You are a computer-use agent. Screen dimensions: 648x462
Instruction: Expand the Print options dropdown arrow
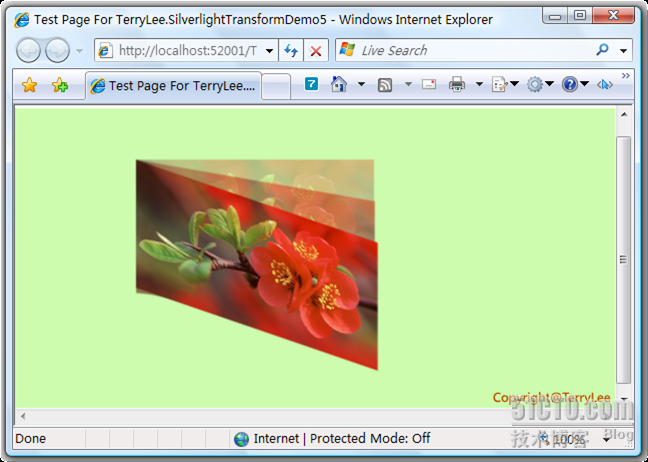479,84
